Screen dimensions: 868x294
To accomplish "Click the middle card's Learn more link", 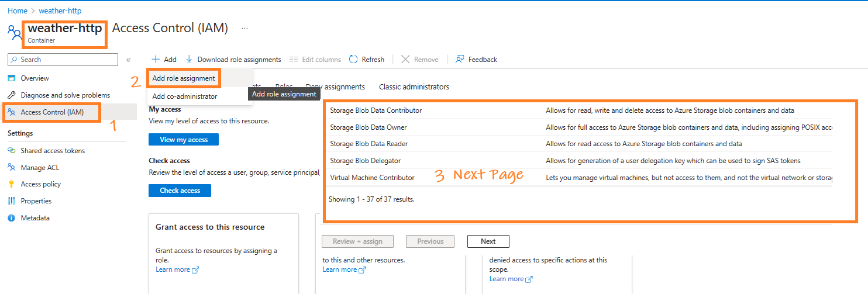I will (340, 269).
